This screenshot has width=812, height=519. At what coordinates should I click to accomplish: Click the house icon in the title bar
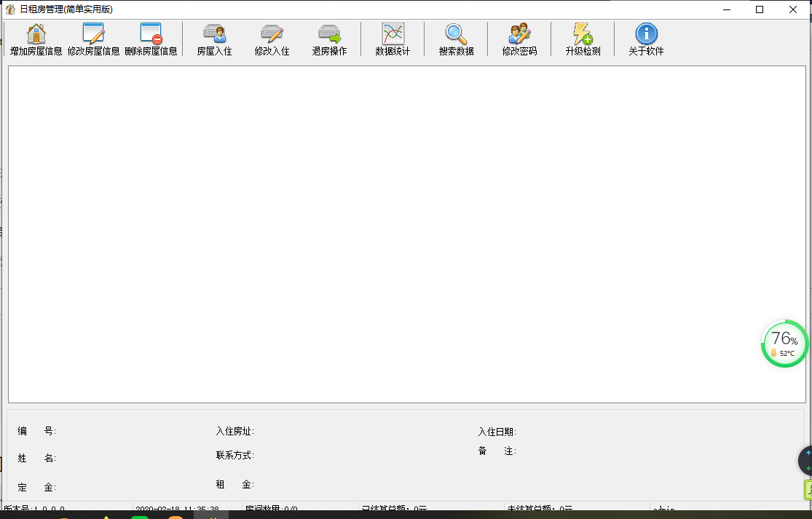(x=10, y=9)
